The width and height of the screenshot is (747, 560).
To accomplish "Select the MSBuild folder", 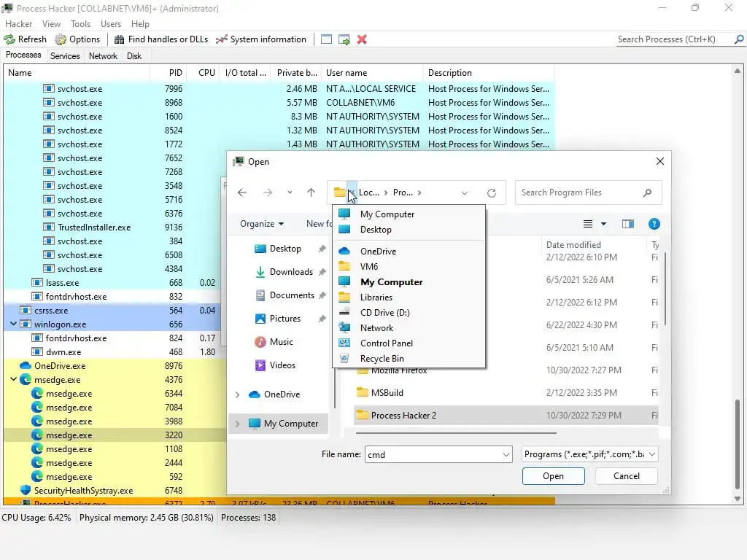I will click(x=387, y=393).
